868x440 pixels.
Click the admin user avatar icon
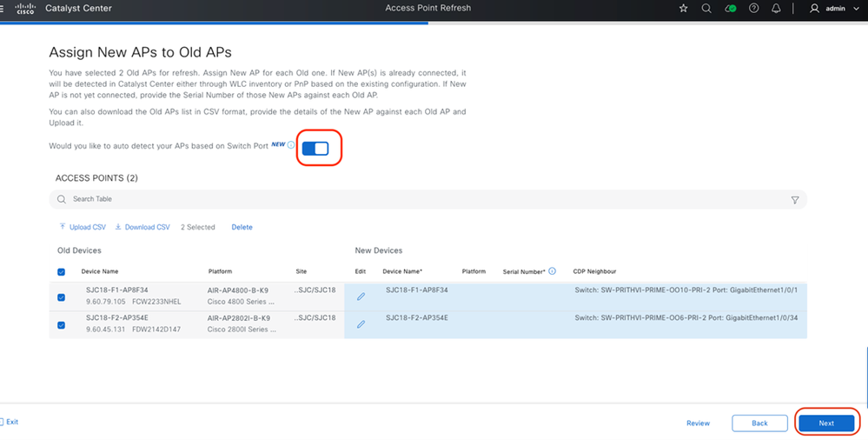tap(814, 9)
